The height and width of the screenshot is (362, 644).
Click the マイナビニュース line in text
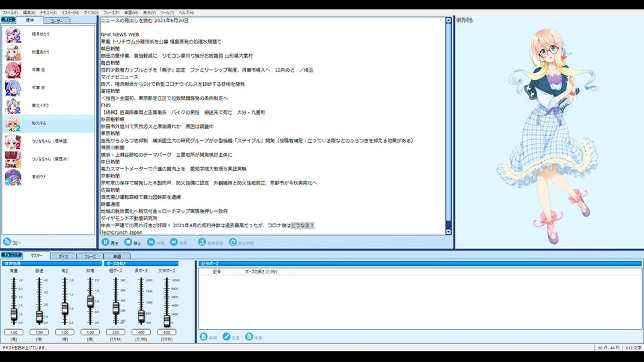pyautogui.click(x=120, y=77)
